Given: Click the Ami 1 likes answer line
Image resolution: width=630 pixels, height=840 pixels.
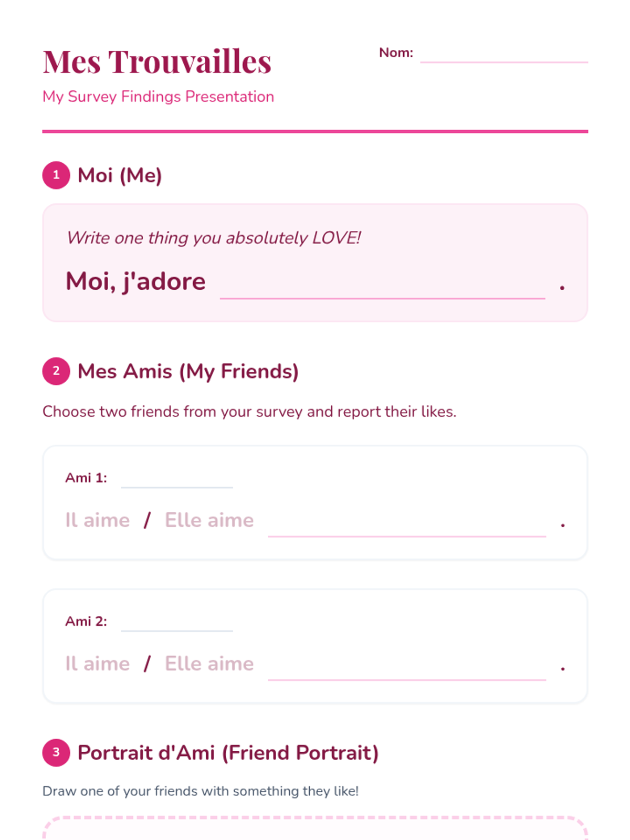Looking at the screenshot, I should coord(407,525).
